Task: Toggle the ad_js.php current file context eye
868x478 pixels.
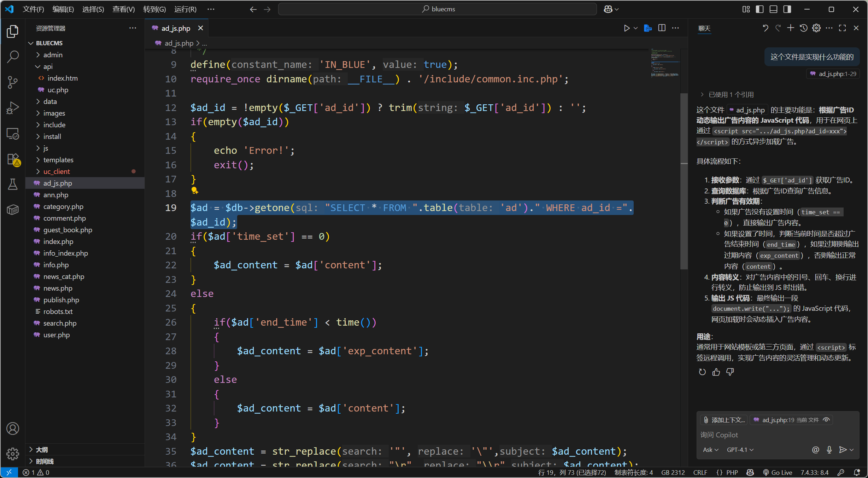Action: pos(826,420)
